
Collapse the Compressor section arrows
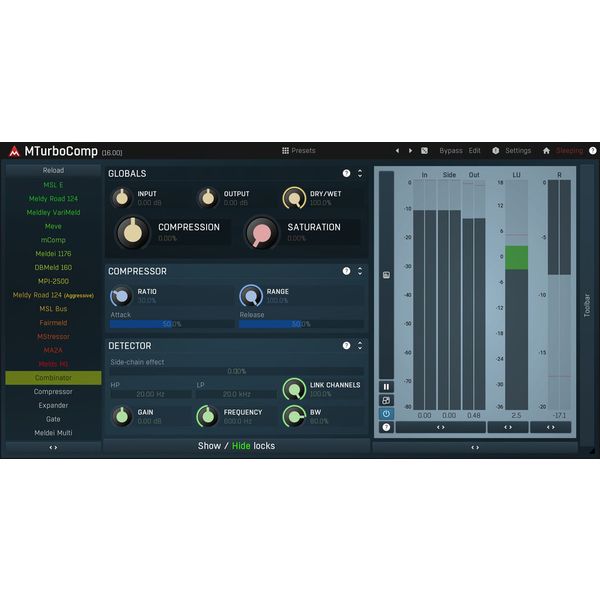pos(360,271)
